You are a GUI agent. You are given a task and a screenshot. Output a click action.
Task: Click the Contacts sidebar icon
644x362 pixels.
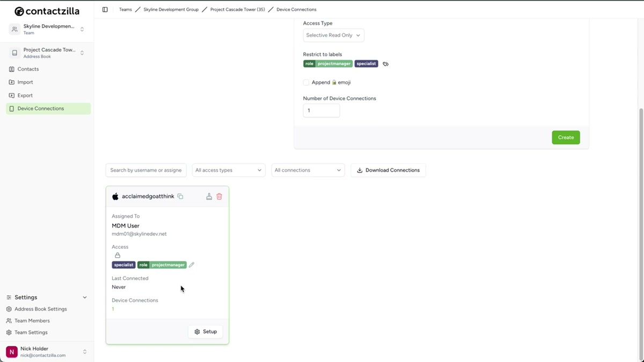tap(12, 69)
